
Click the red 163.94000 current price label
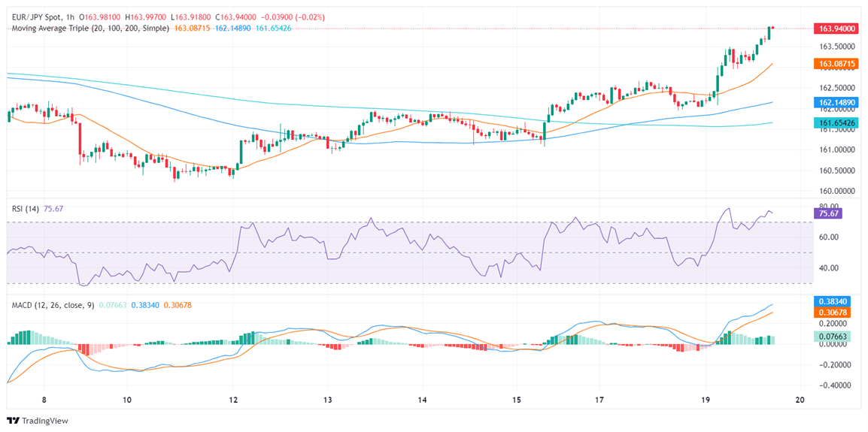[836, 29]
